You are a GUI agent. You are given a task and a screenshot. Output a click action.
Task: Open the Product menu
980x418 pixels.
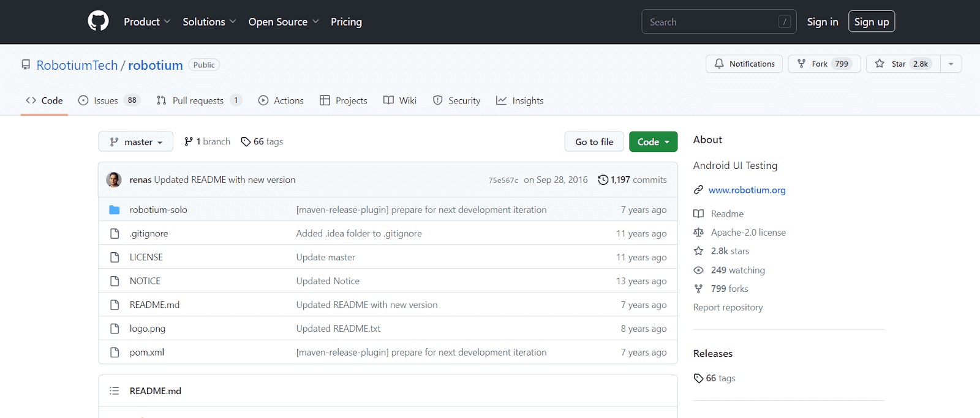tap(147, 22)
